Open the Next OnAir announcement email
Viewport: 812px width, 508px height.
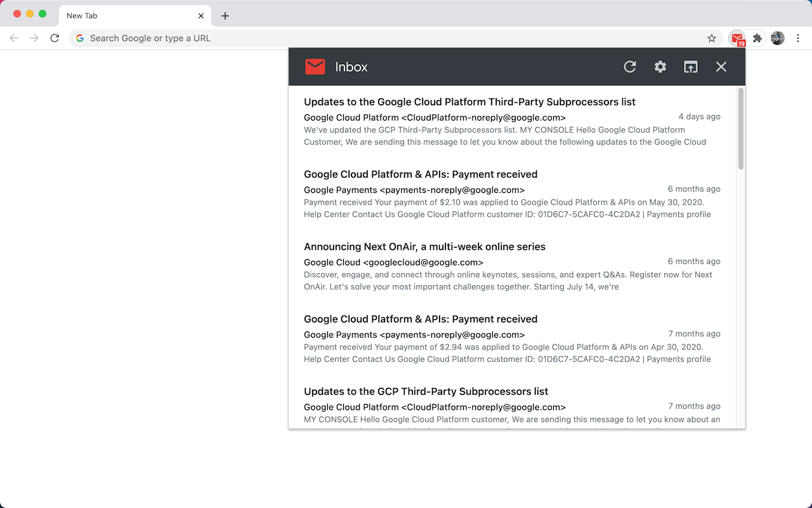(424, 246)
